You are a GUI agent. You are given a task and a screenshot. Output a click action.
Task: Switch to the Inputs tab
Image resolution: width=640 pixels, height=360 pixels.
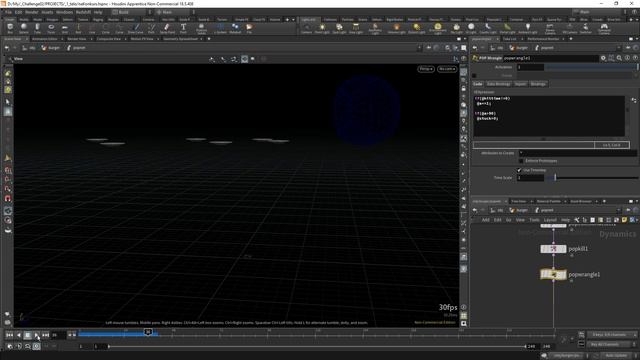pos(520,84)
